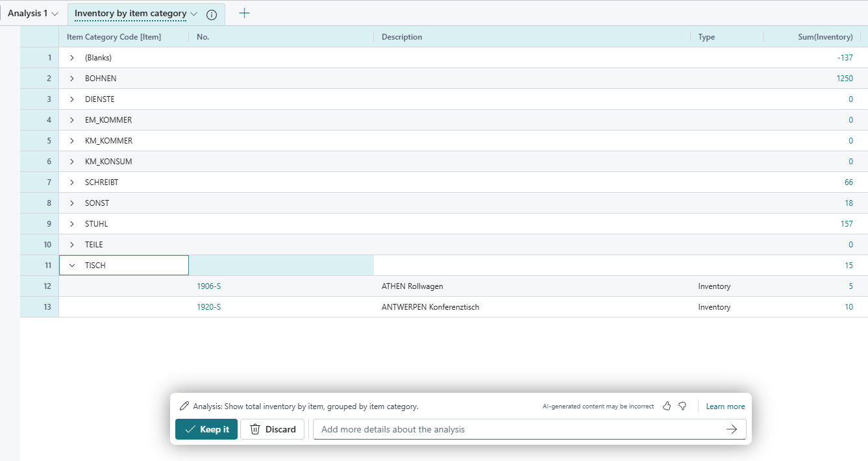This screenshot has width=868, height=461.
Task: Add a new analysis tab with plus icon
Action: tap(244, 14)
